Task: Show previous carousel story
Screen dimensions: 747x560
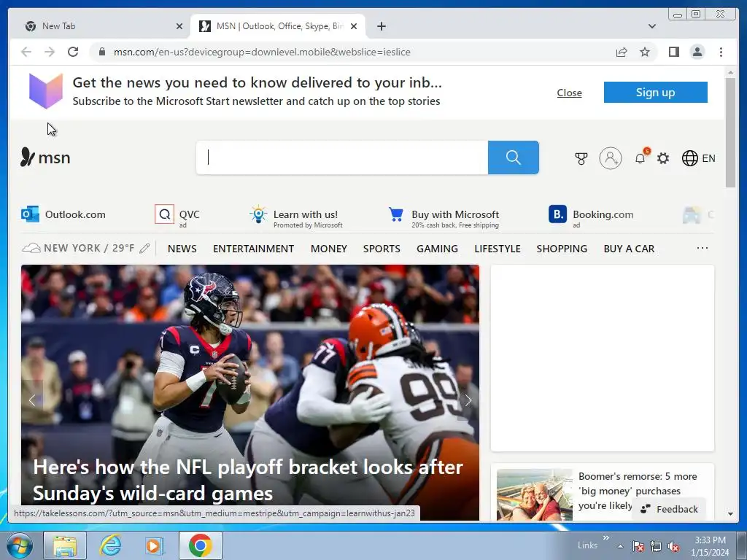Action: 32,400
